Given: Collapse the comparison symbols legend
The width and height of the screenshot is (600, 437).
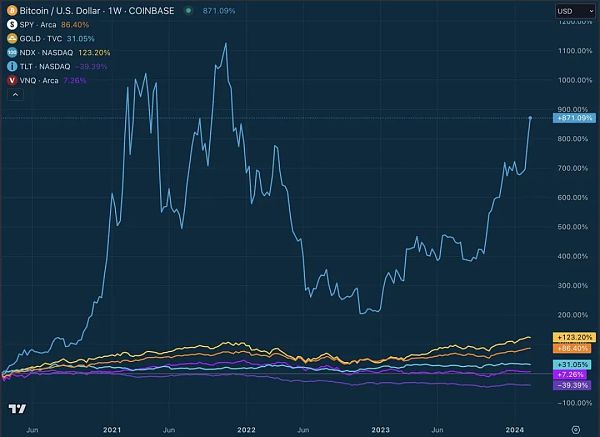Looking at the screenshot, I should pyautogui.click(x=13, y=94).
